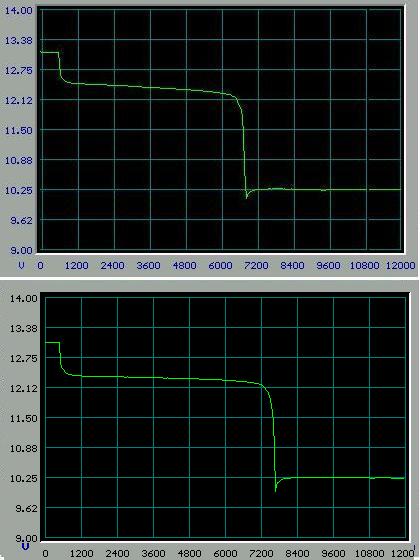Select the 7200 x-axis label of upper graph

256,266
